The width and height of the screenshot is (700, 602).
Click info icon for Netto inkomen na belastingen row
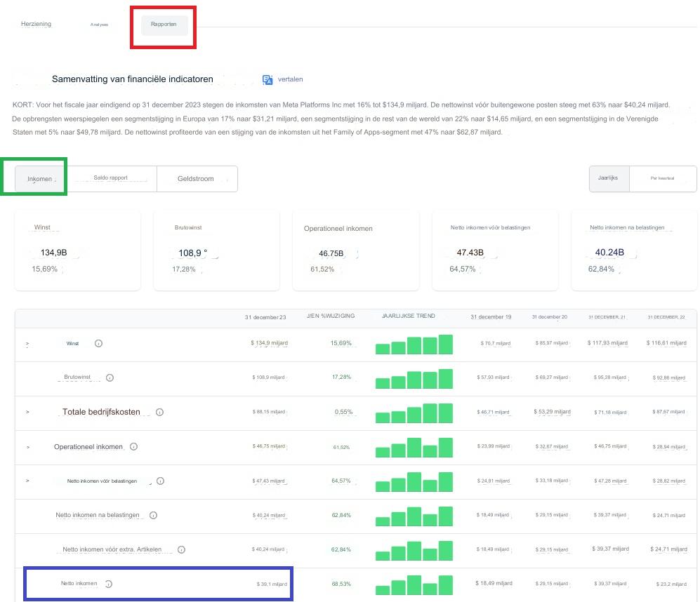153,515
